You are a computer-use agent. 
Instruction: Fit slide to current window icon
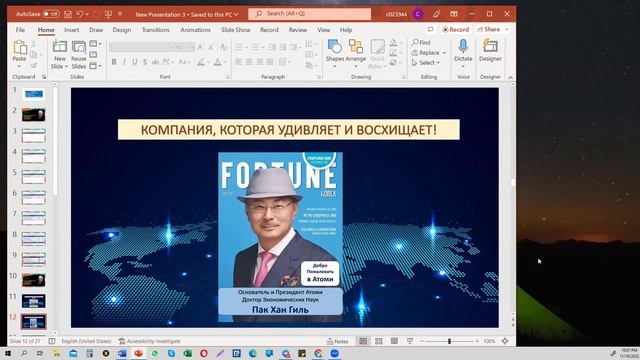505,341
